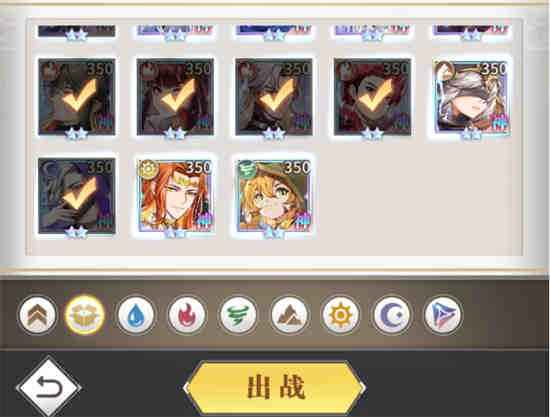Select the water drop element filter
The height and width of the screenshot is (417, 550).
(135, 315)
